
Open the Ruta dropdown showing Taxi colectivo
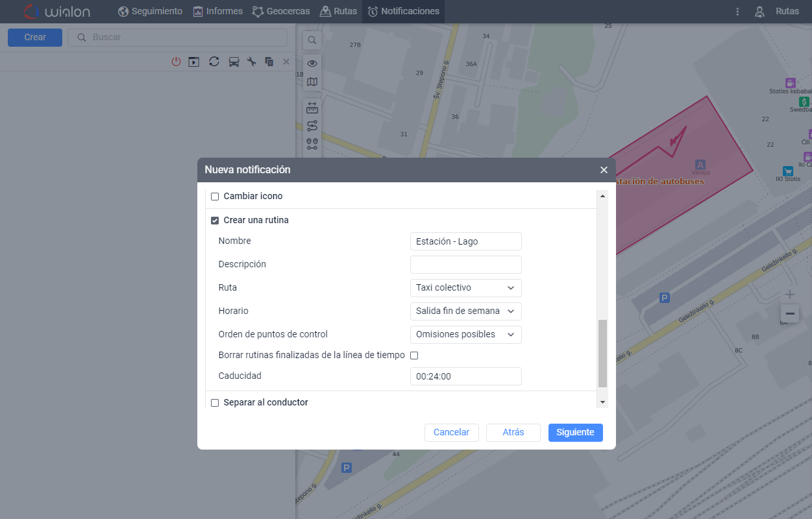[x=465, y=287]
